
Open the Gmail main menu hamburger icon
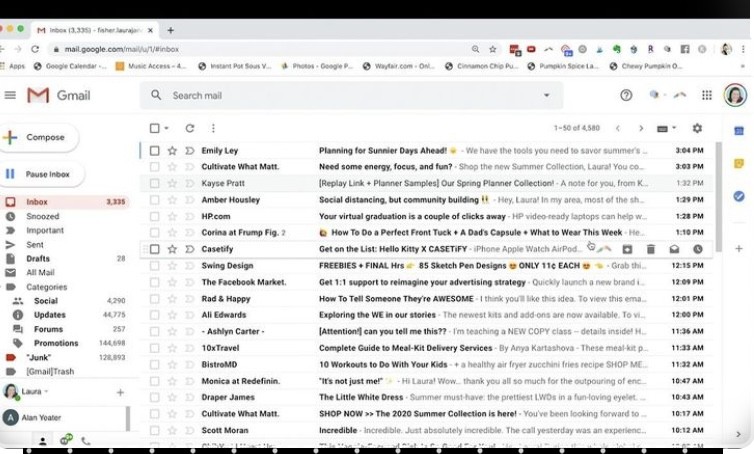click(10, 95)
